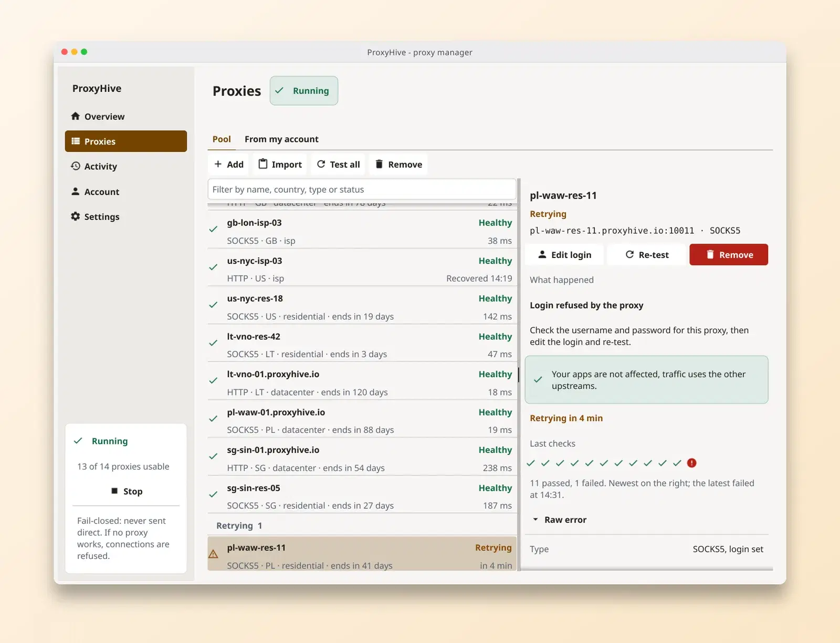This screenshot has height=643, width=840.
Task: Switch to the Pool tab
Action: (x=222, y=139)
